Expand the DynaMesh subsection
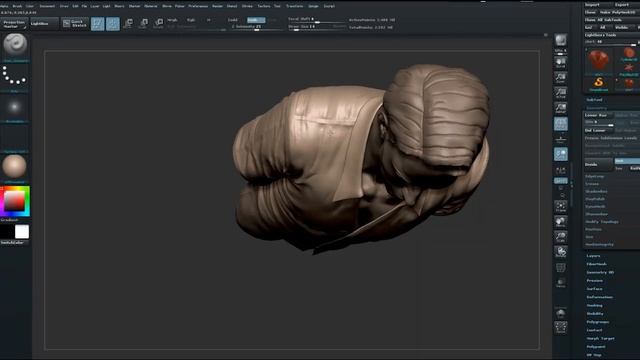Image resolution: width=640 pixels, height=360 pixels. pos(596,207)
